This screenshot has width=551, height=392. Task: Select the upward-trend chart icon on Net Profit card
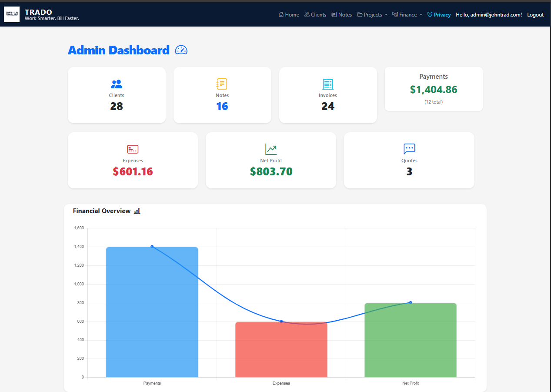(x=270, y=148)
